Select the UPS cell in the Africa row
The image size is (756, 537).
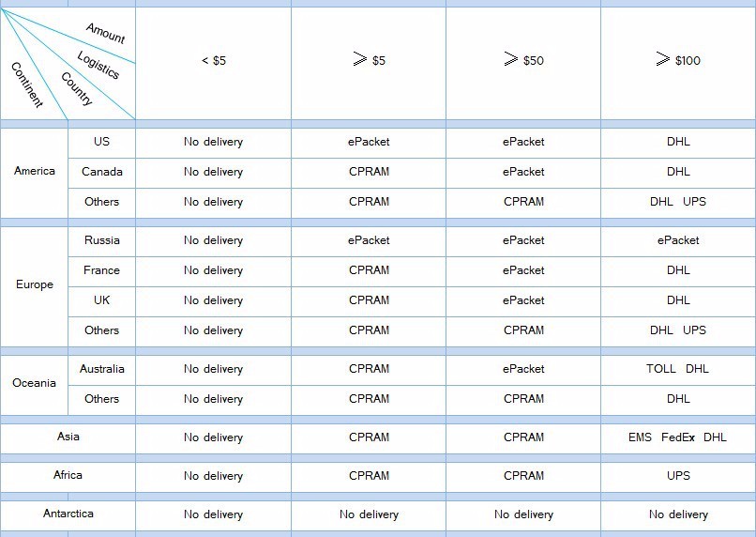[677, 476]
